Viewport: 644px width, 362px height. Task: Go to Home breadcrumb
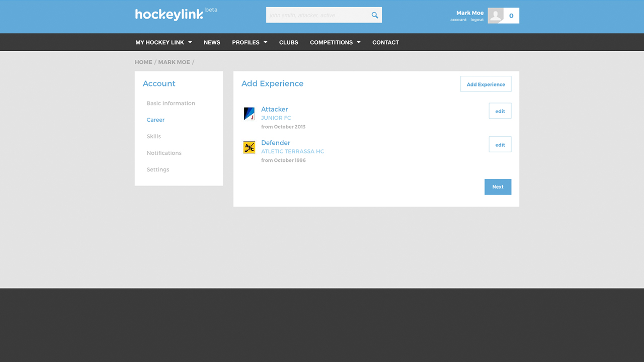[x=143, y=62]
